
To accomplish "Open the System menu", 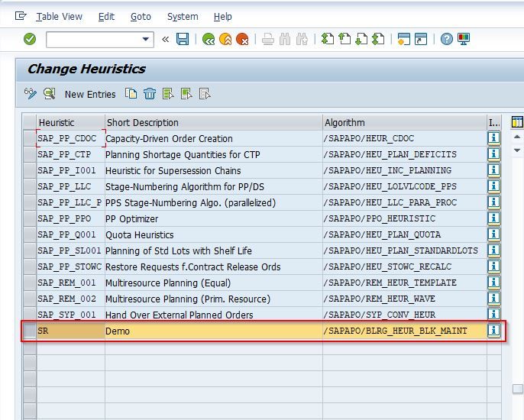I will (183, 16).
